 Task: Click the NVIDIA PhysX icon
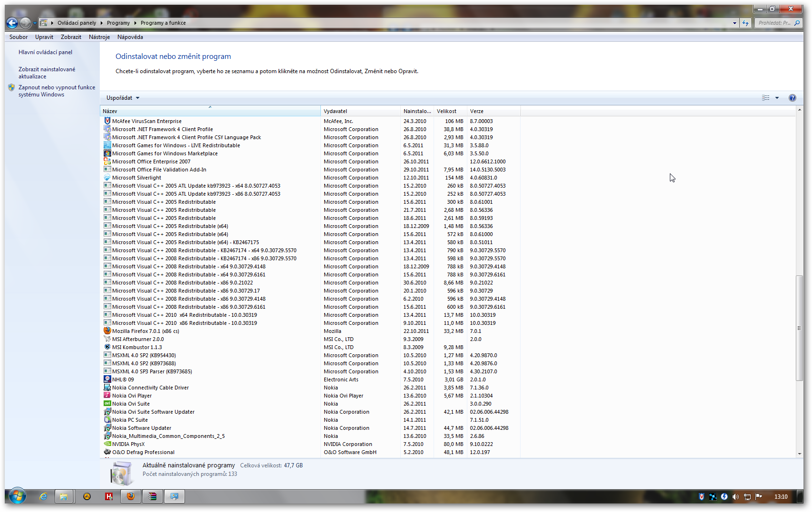107,444
